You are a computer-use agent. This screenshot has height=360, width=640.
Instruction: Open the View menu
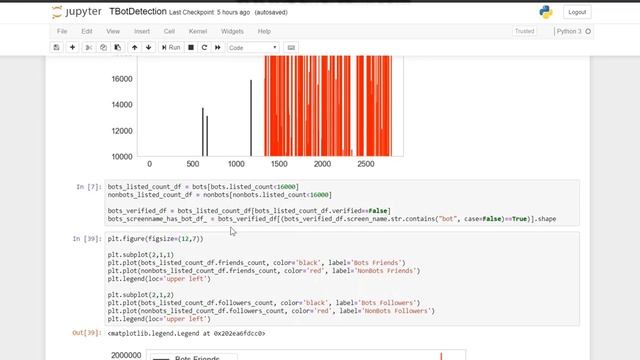coord(113,31)
